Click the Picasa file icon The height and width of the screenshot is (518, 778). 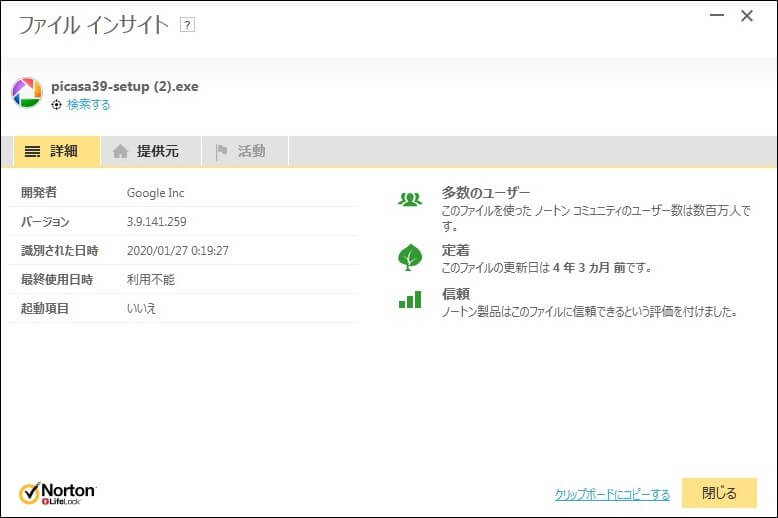coord(27,93)
